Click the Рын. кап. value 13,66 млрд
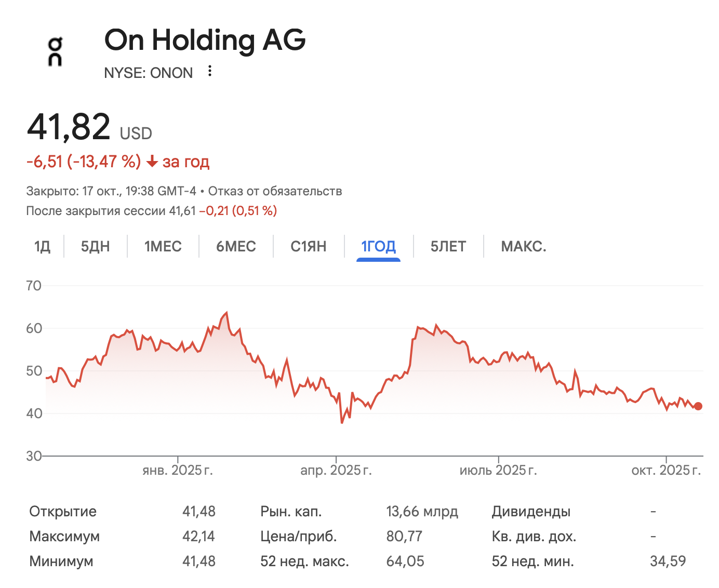Screen dimensions: 719x588 (422, 512)
